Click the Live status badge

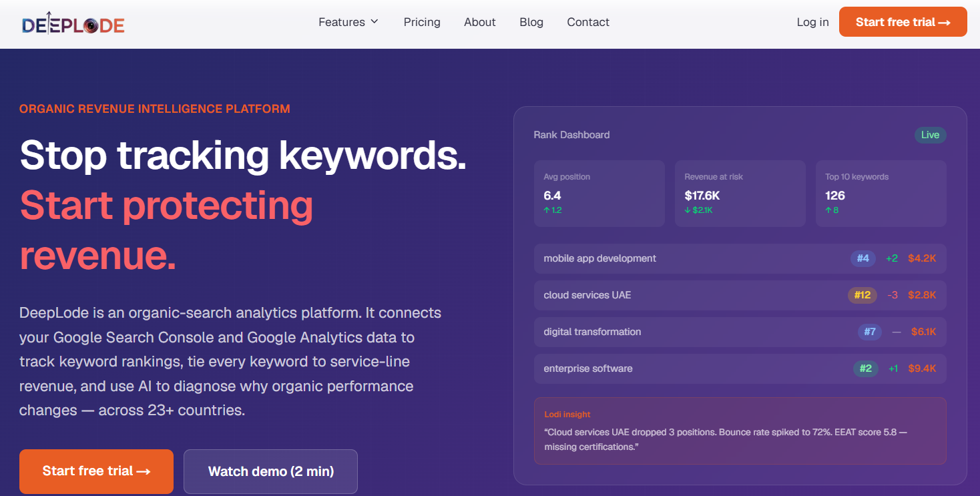pos(930,135)
